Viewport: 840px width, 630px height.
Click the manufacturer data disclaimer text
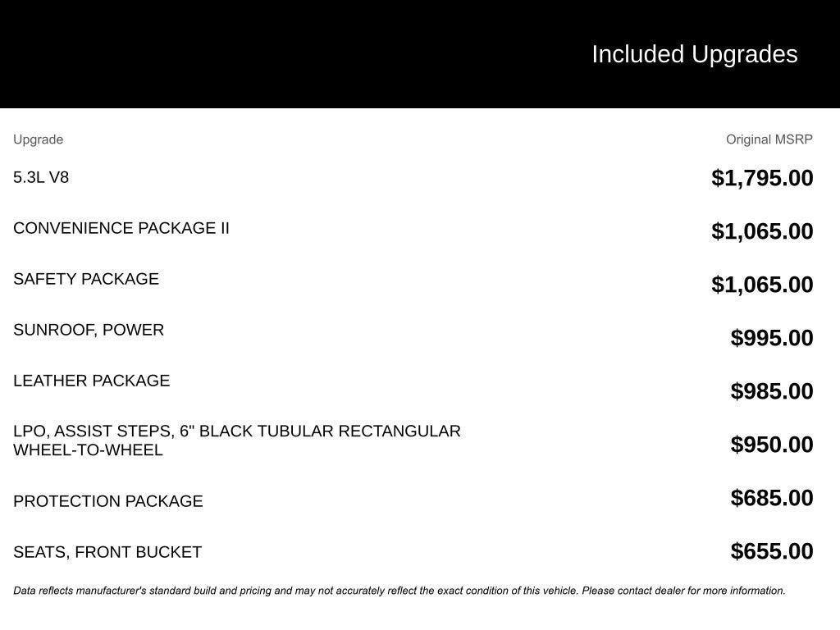(x=399, y=591)
